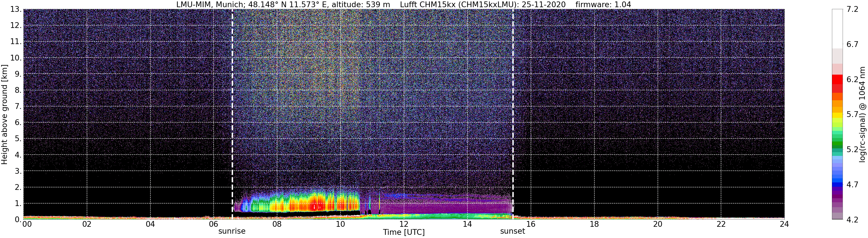The height and width of the screenshot is (238, 868).
Task: Click the yellow band of the colorbar
Action: click(837, 116)
